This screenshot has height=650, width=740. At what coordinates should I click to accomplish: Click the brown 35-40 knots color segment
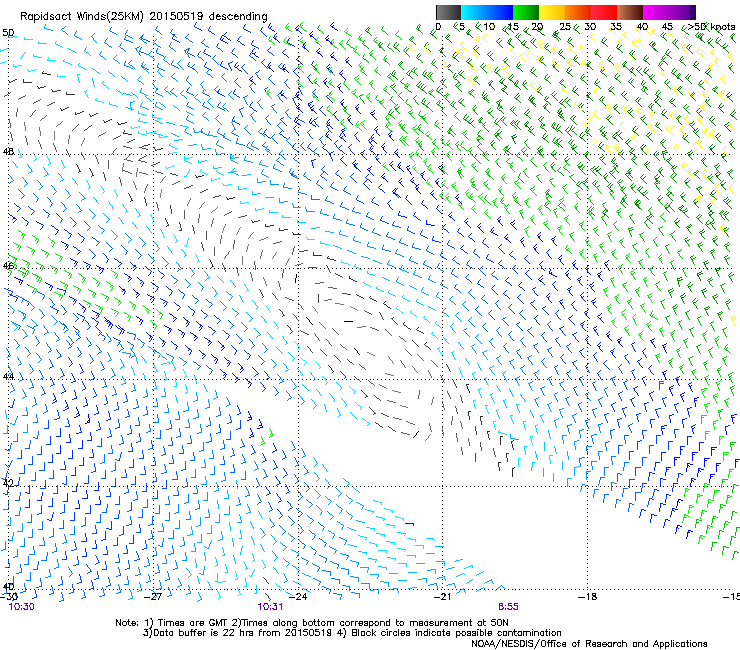tap(630, 12)
